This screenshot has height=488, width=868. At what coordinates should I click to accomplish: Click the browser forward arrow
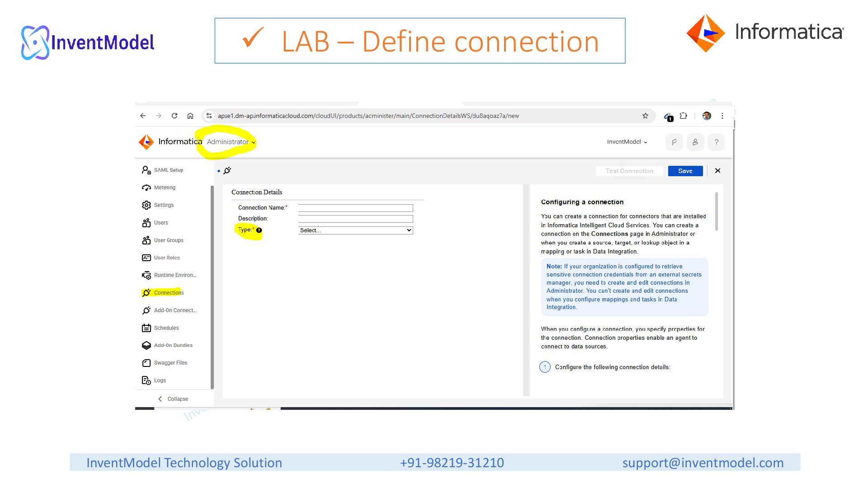point(159,116)
